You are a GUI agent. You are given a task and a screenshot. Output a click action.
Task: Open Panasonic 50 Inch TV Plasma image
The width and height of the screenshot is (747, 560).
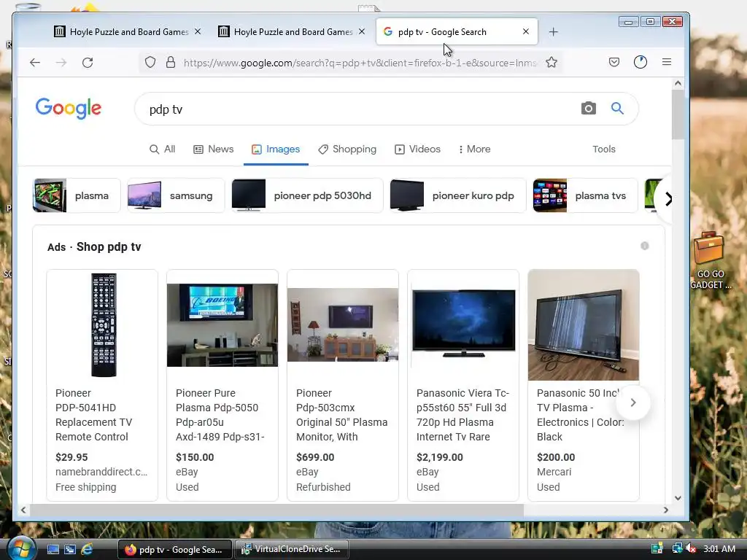[584, 324]
